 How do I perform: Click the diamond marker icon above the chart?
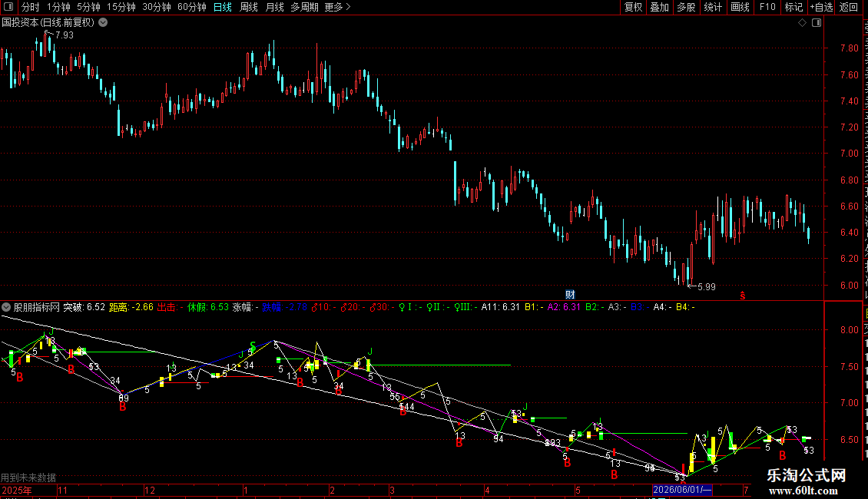tap(802, 23)
